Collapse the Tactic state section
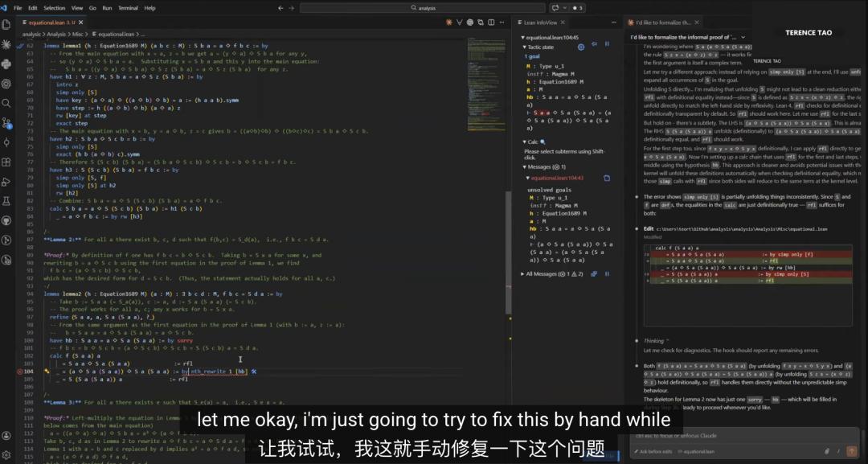The image size is (868, 464). click(x=524, y=47)
